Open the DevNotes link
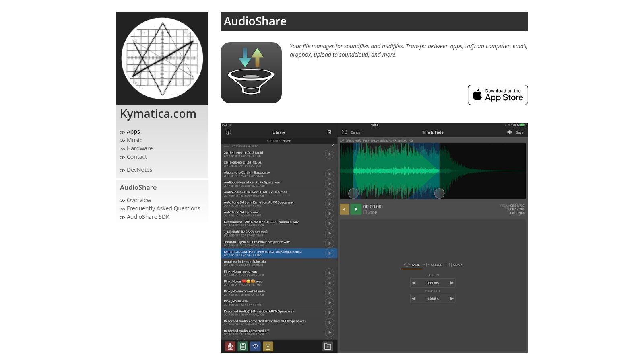 click(x=139, y=170)
